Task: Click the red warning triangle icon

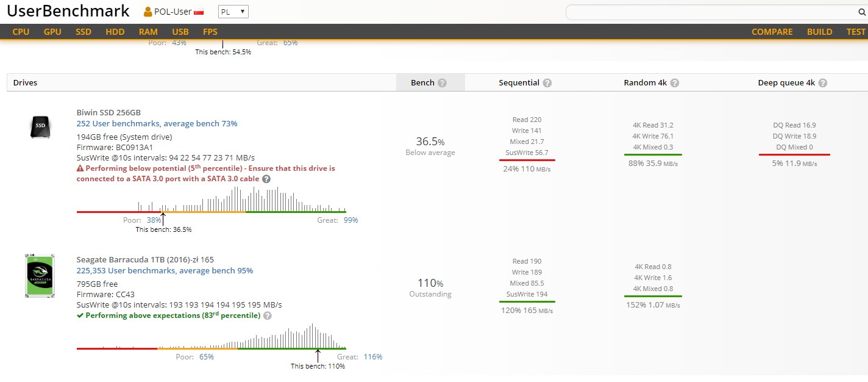Action: 80,168
